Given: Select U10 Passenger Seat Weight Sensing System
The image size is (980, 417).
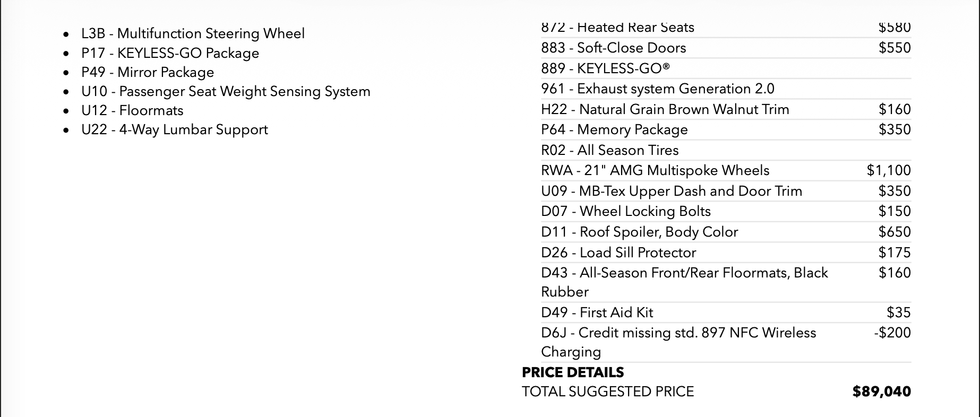Looking at the screenshot, I should [x=226, y=91].
